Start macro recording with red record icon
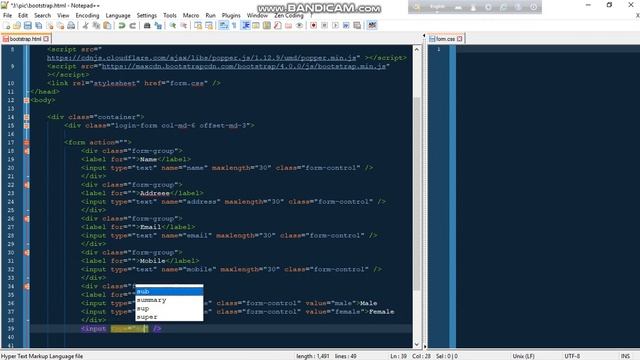 pos(313,25)
